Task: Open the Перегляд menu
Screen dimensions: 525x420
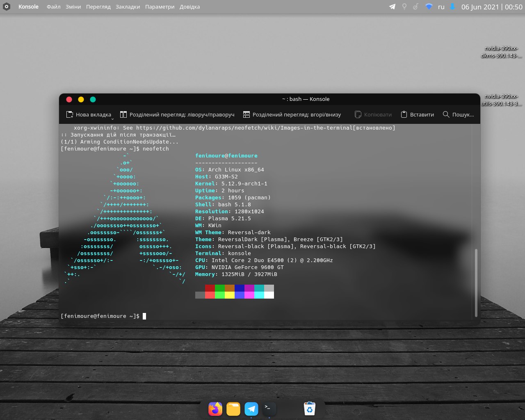Action: tap(98, 7)
